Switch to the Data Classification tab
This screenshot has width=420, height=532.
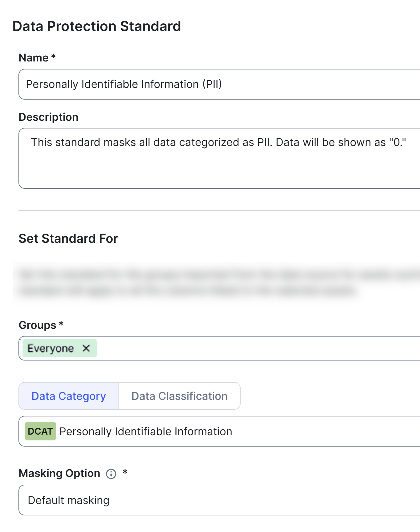[x=179, y=396]
